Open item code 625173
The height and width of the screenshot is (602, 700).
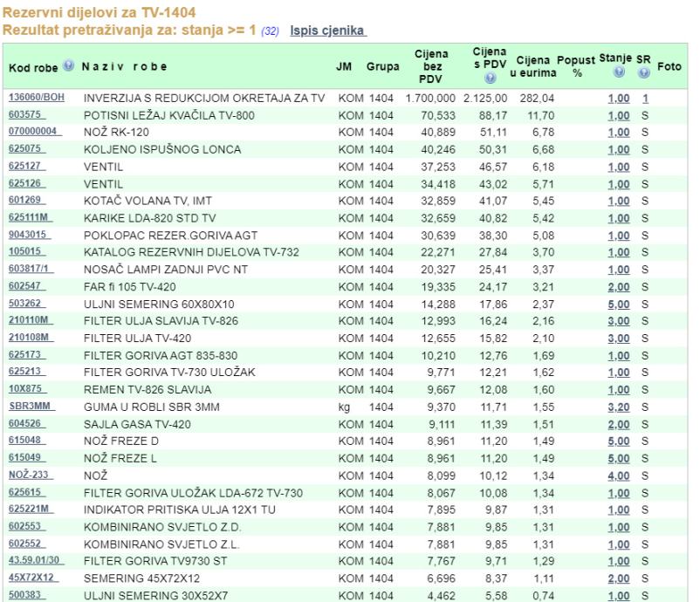[x=26, y=355]
